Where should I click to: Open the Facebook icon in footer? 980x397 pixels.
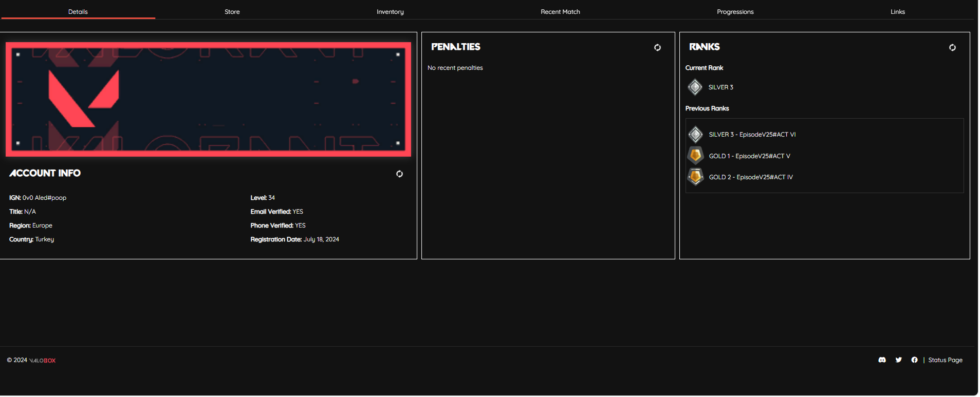[x=914, y=360]
